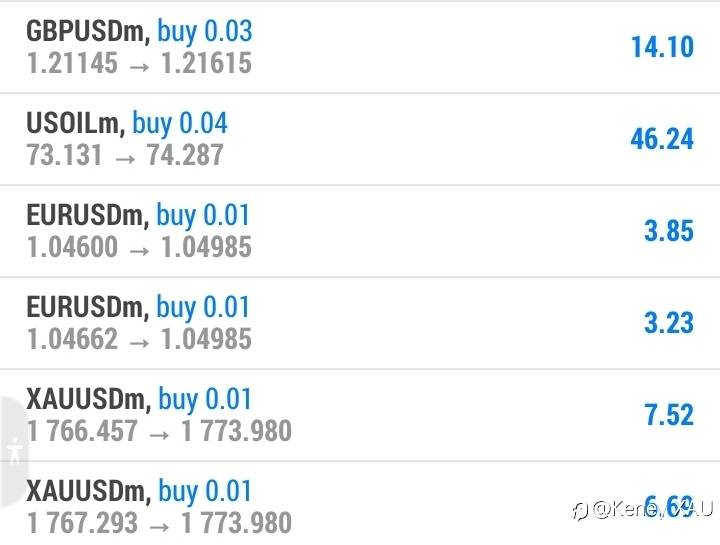This screenshot has height=545, width=720.
Task: Click the 7.52 profit value
Action: tap(668, 415)
